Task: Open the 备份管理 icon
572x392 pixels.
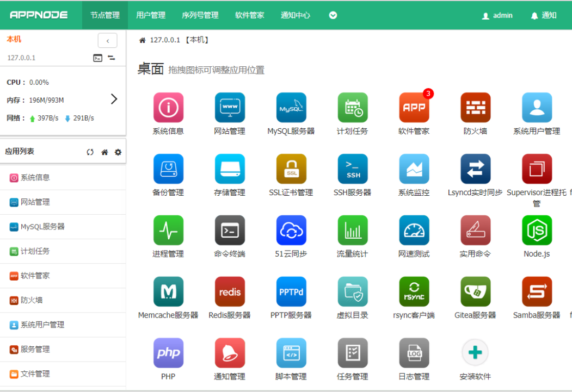Action: [x=168, y=169]
